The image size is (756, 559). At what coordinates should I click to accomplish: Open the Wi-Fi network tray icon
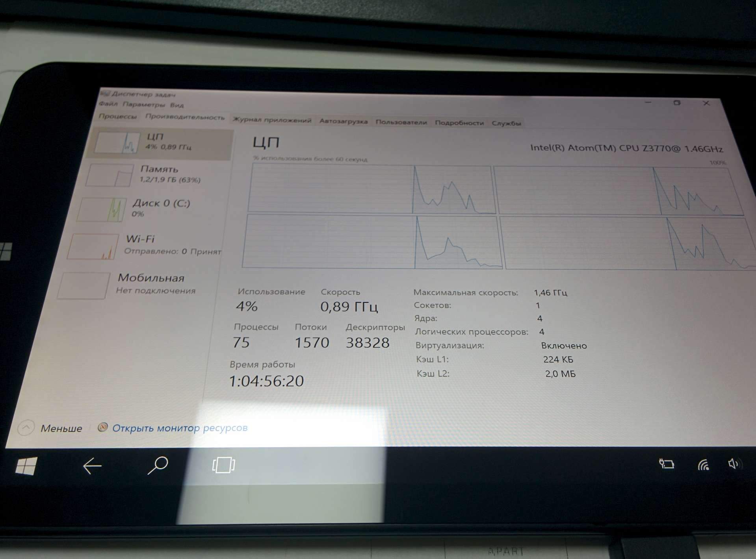[x=704, y=465]
